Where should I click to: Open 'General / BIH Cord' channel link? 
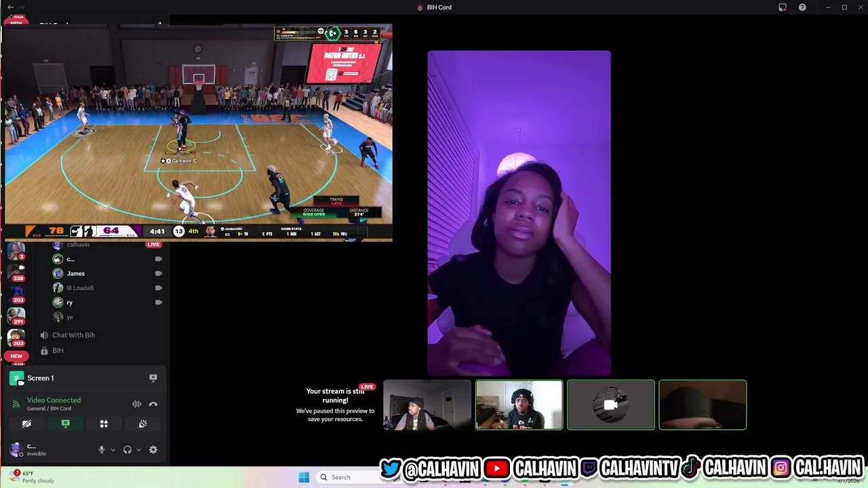(49, 409)
